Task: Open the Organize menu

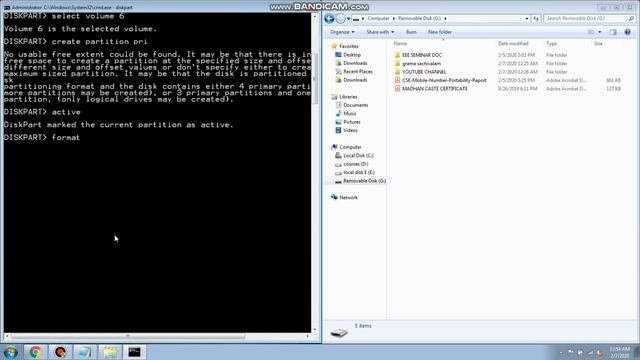Action: coord(342,32)
